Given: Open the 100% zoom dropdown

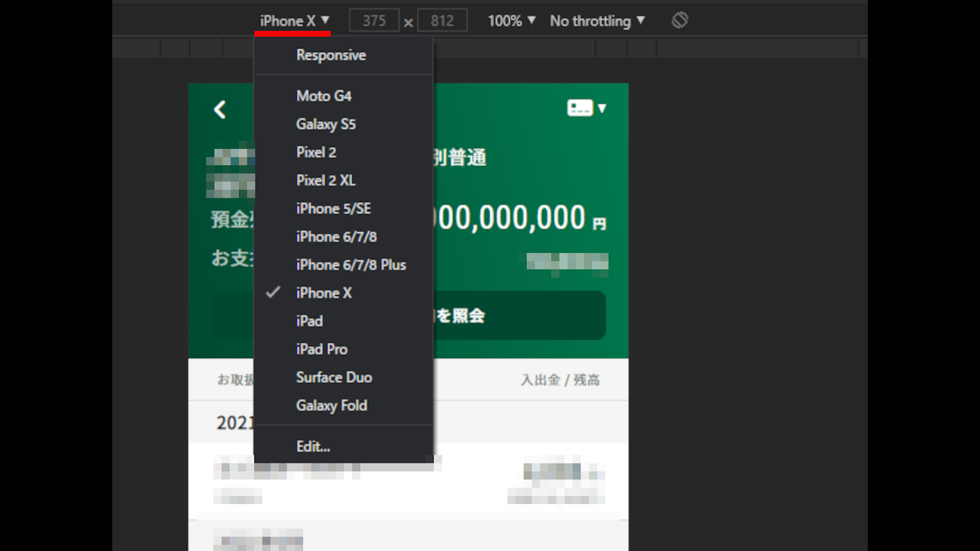Looking at the screenshot, I should click(511, 21).
